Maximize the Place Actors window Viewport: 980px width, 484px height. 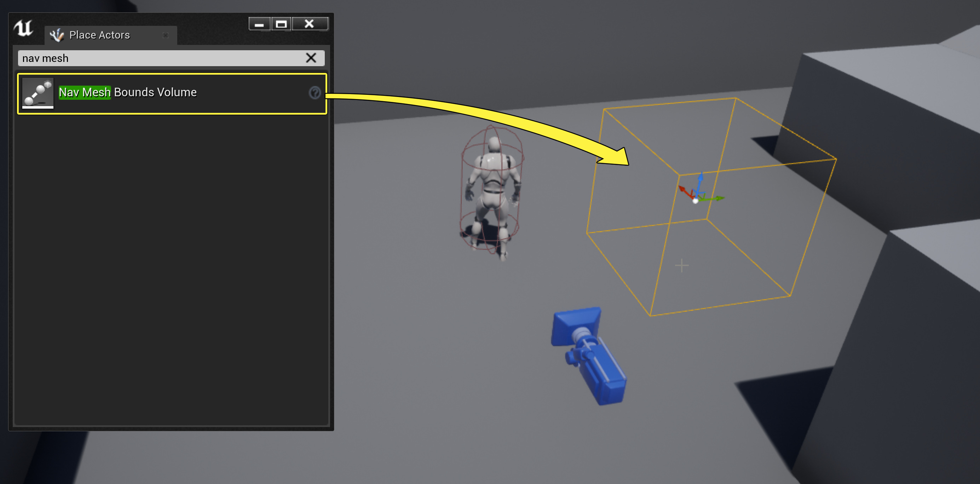click(x=282, y=24)
